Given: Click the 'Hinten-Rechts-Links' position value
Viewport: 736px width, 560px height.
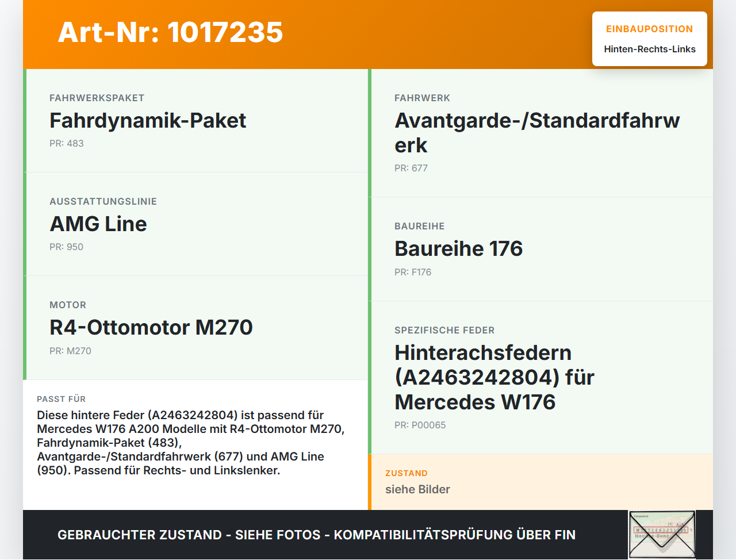Looking at the screenshot, I should [x=650, y=49].
